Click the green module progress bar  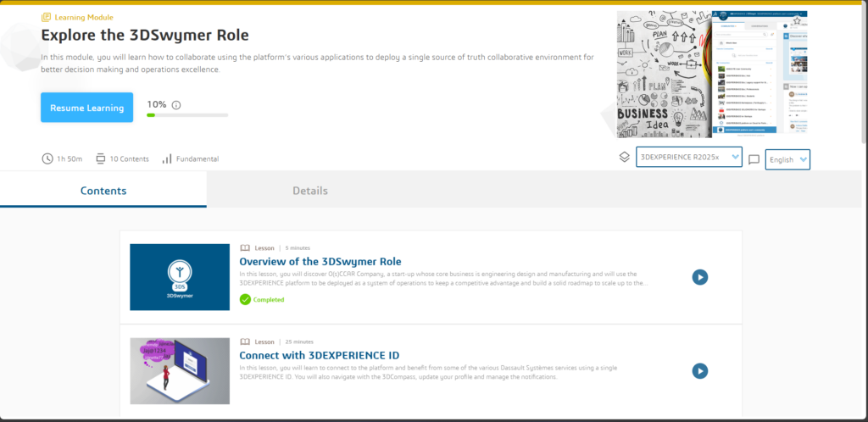click(x=186, y=114)
